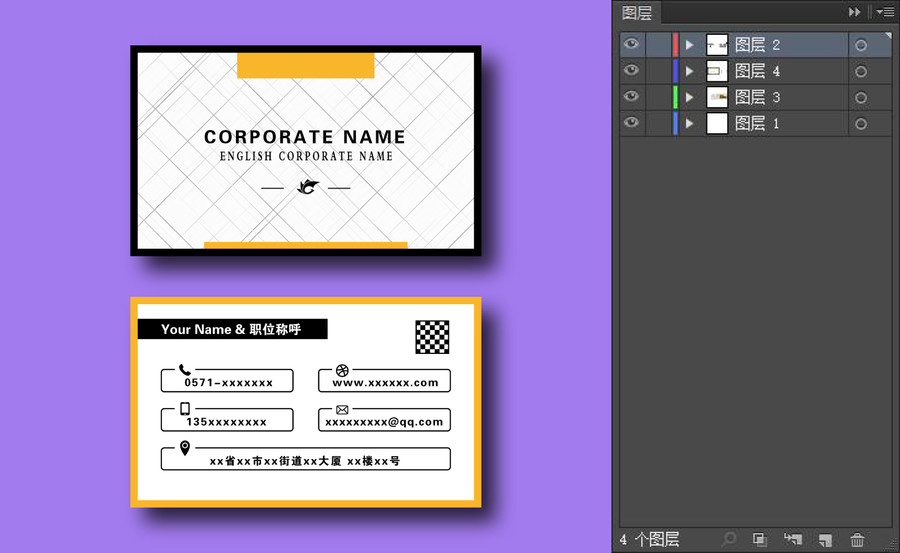This screenshot has height=553, width=900.
Task: Expand 图层 2 disclosure triangle
Action: 690,44
